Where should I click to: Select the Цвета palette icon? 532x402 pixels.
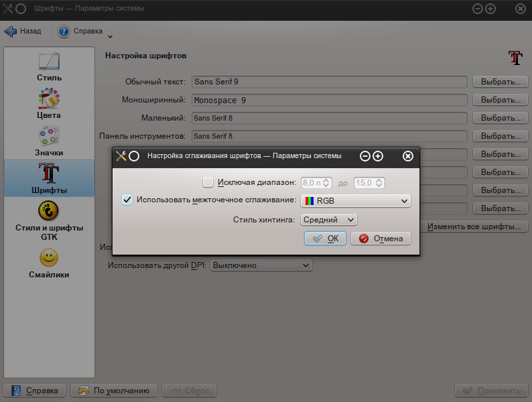[x=49, y=99]
